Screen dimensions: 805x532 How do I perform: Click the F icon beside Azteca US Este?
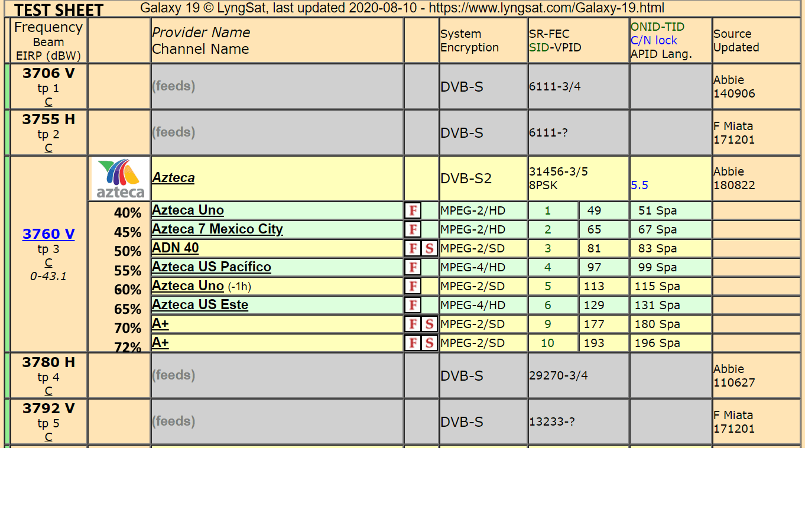[x=413, y=305]
